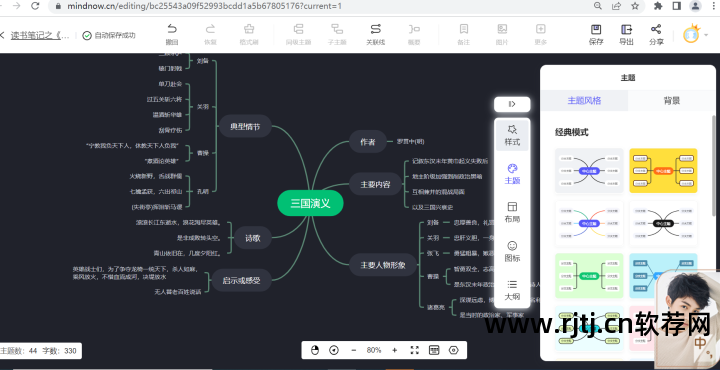The width and height of the screenshot is (720, 370).
Task: Select the 诗歌 topic node
Action: 253,238
